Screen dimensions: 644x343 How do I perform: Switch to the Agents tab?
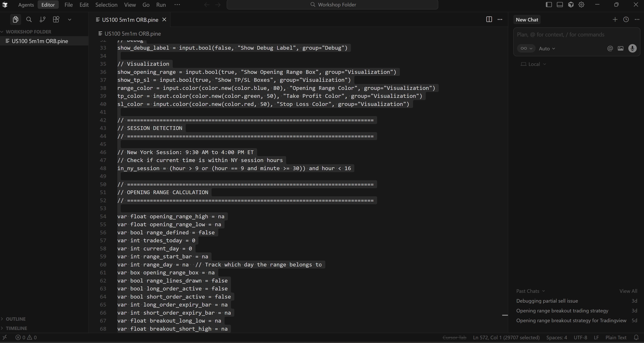(26, 5)
